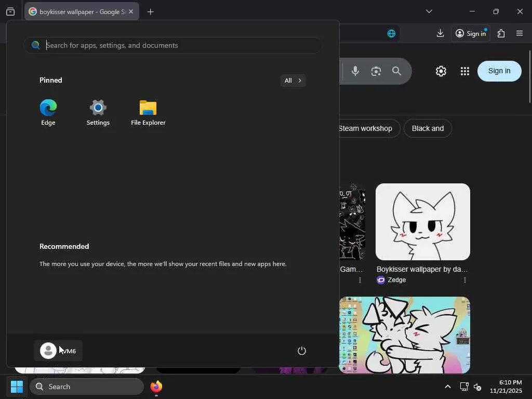
Task: Open the black doodle wallpaper thumbnail
Action: (352, 222)
